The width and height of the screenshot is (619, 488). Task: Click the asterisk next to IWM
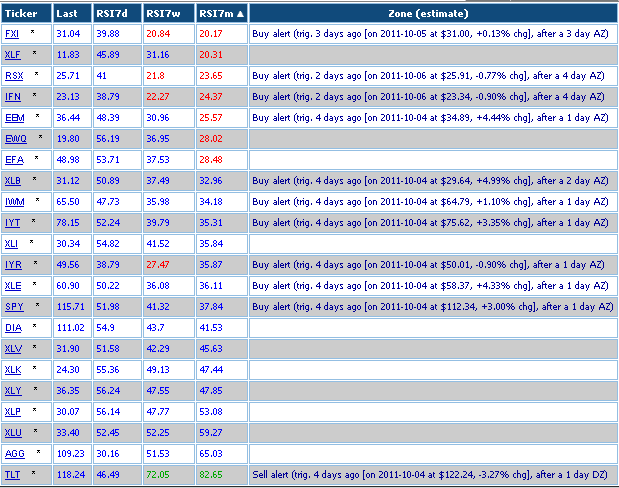pyautogui.click(x=38, y=199)
